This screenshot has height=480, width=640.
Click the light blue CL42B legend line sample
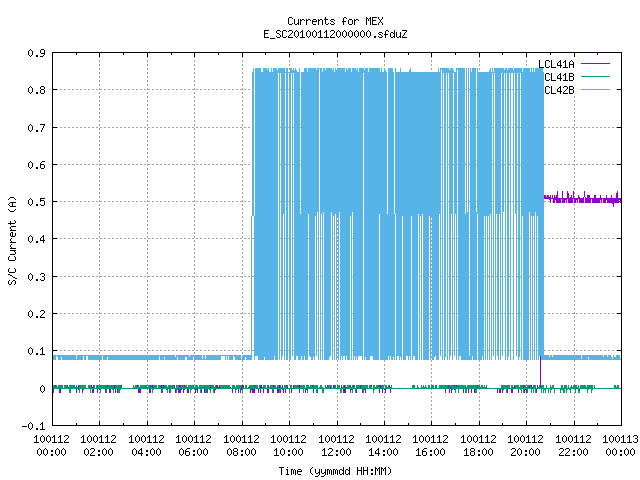click(595, 90)
